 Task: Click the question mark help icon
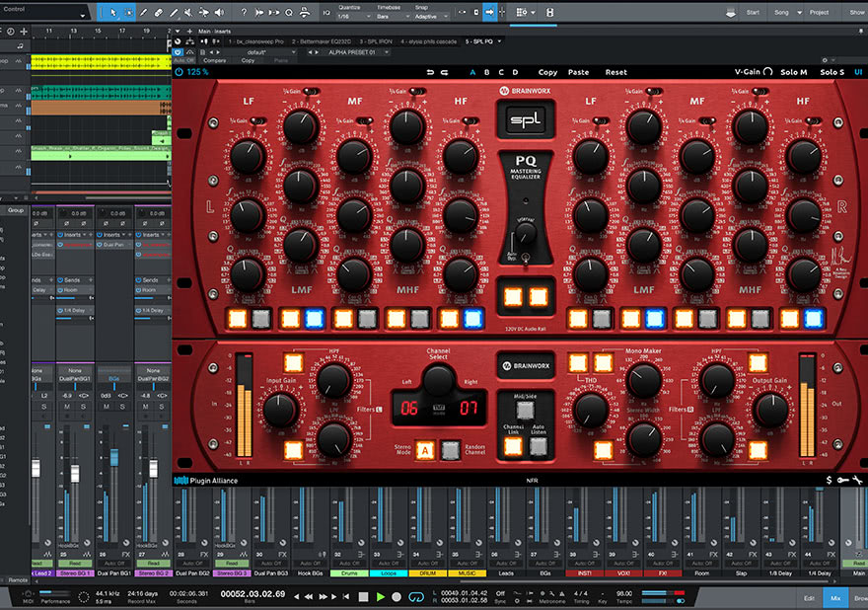[x=244, y=12]
